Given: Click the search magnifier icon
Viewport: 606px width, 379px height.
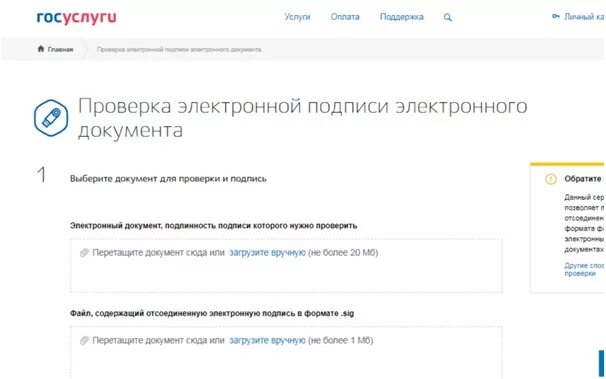Looking at the screenshot, I should [448, 17].
